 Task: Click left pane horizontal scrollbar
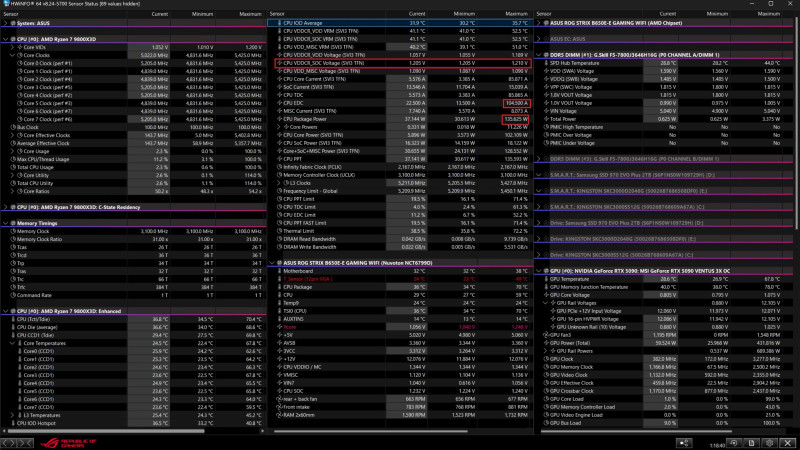coord(107,431)
